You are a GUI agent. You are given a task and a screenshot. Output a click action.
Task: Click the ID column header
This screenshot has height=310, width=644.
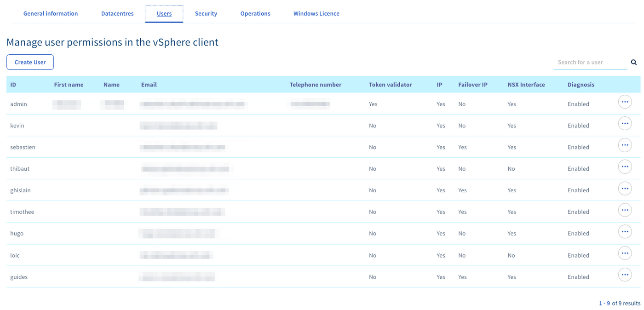13,85
